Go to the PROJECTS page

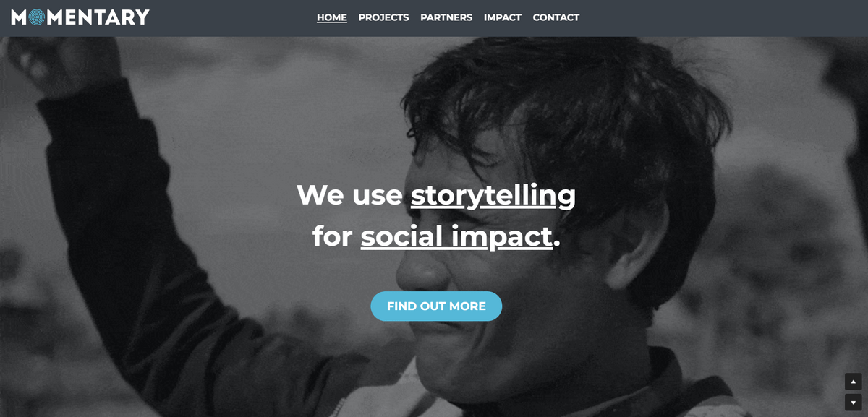pyautogui.click(x=383, y=17)
